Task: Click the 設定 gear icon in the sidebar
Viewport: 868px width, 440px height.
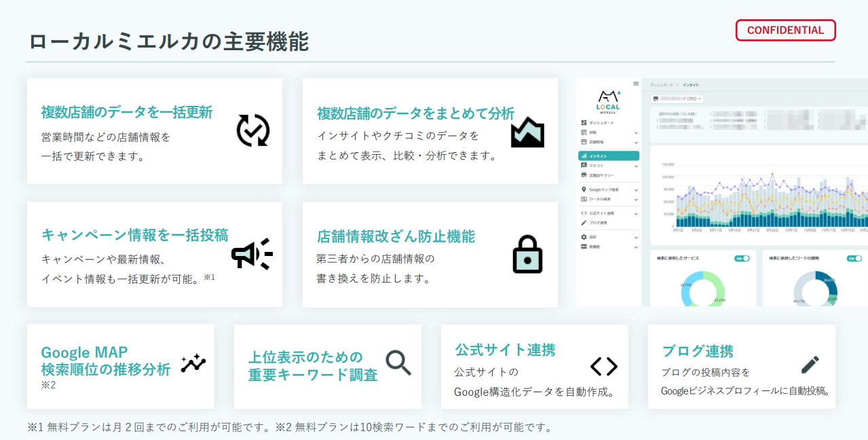Action: coord(584,237)
